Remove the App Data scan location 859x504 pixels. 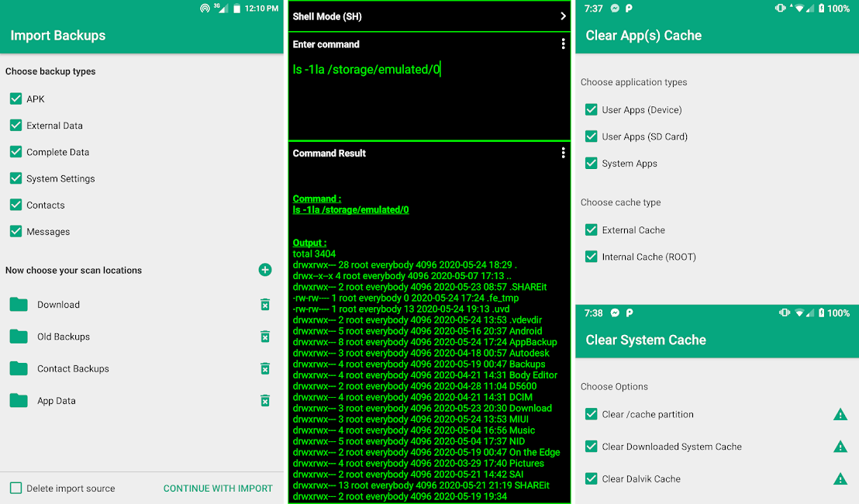click(265, 400)
